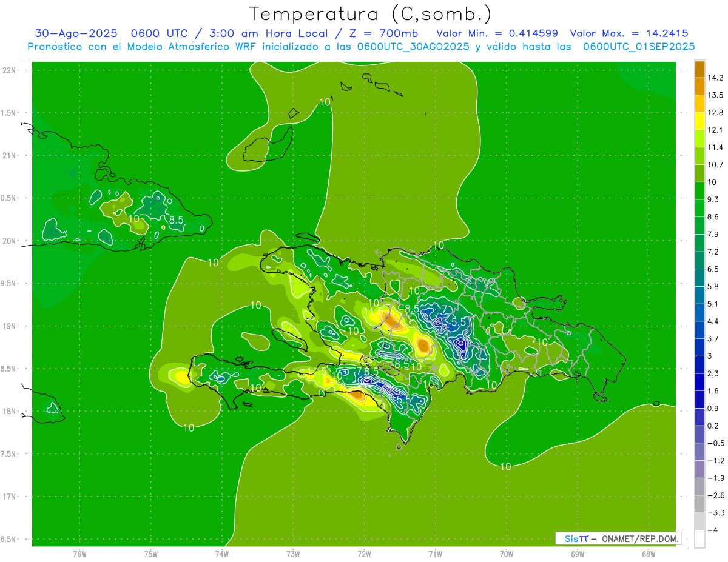The width and height of the screenshot is (728, 562).
Task: Click the "7.2" color bar label
Action: tap(713, 252)
